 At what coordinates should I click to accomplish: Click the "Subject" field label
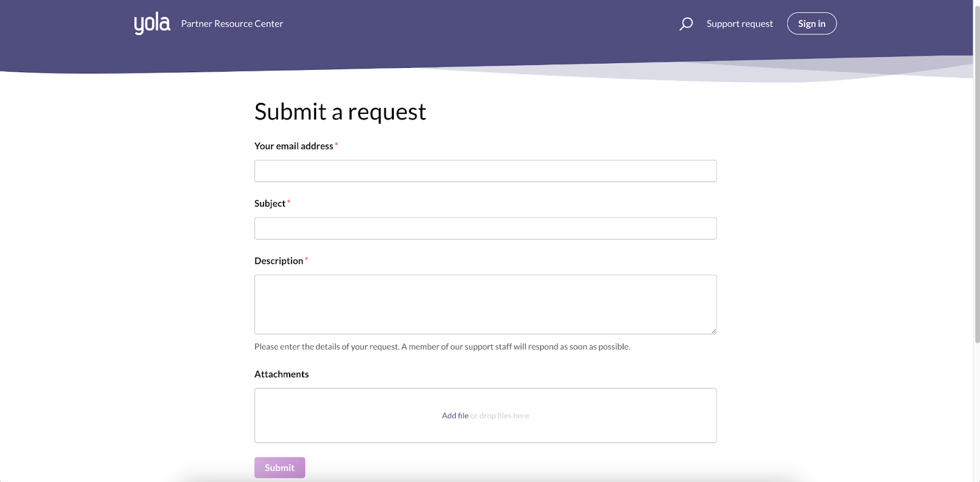pos(269,203)
